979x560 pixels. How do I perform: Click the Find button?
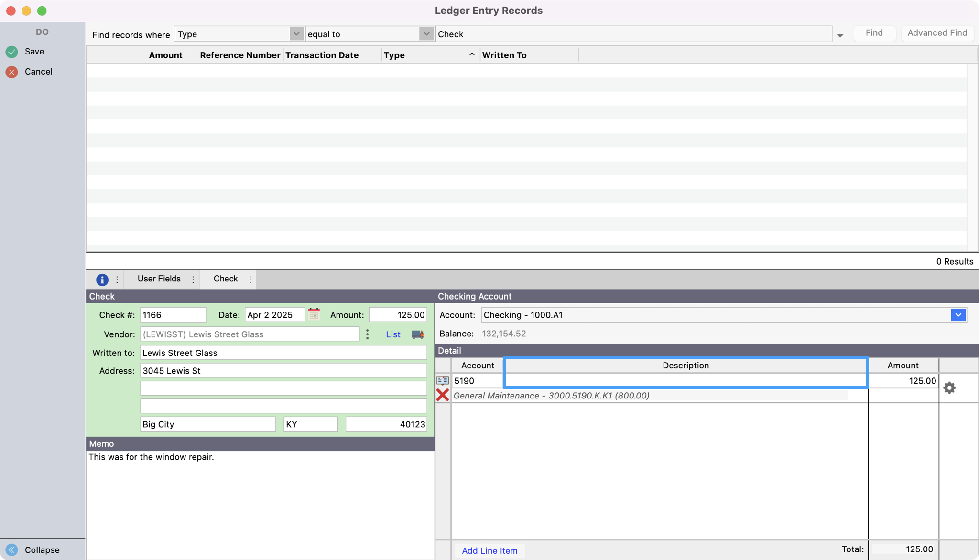[x=874, y=33]
